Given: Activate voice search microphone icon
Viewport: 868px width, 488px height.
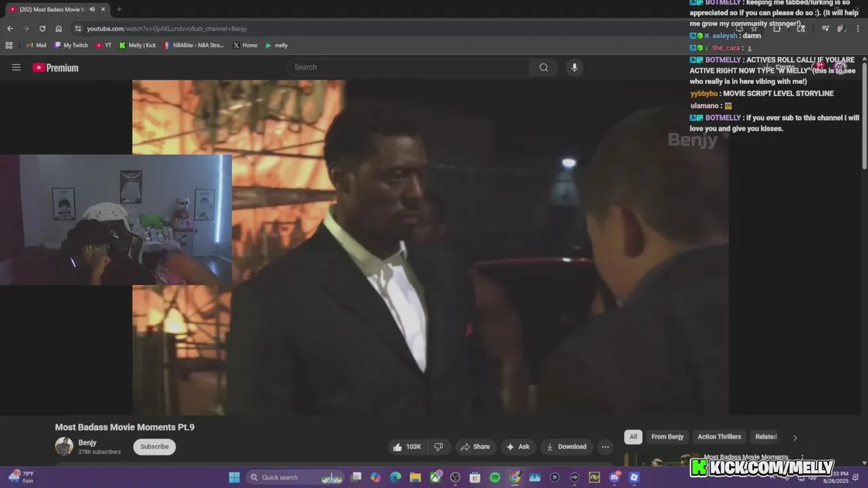Looking at the screenshot, I should [x=574, y=67].
